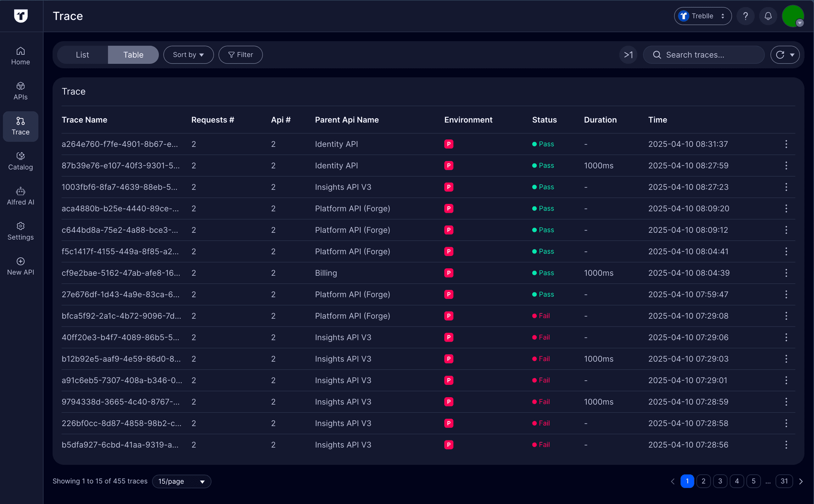Open the Trace section in the sidebar
This screenshot has height=504, width=814.
point(20,126)
